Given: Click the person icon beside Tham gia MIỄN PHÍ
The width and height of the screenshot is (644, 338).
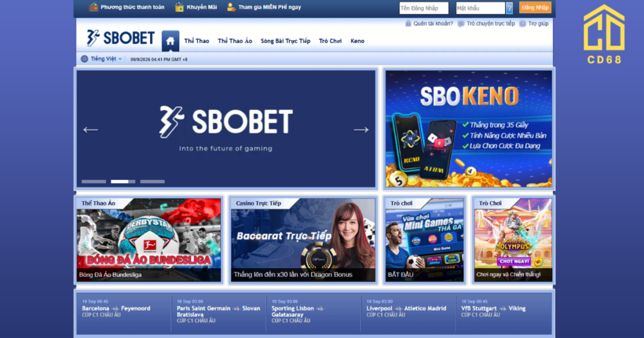Looking at the screenshot, I should tap(231, 7).
